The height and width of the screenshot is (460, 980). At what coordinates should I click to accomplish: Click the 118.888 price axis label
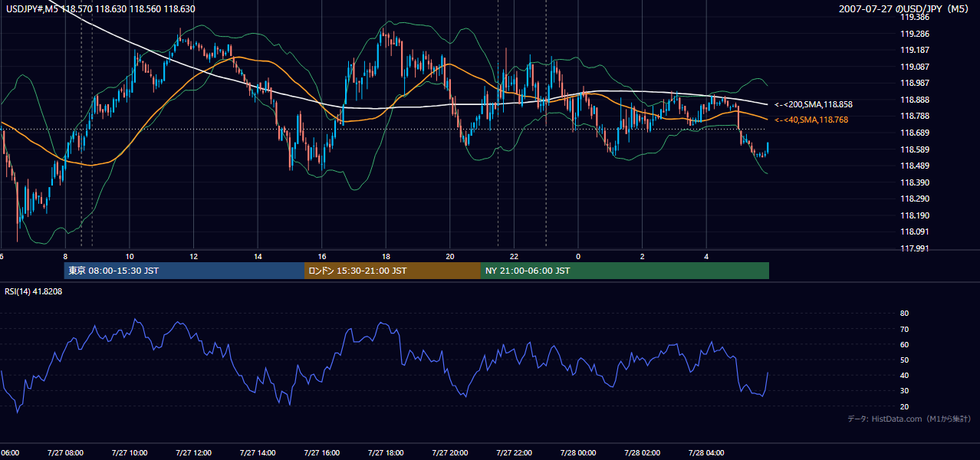915,100
